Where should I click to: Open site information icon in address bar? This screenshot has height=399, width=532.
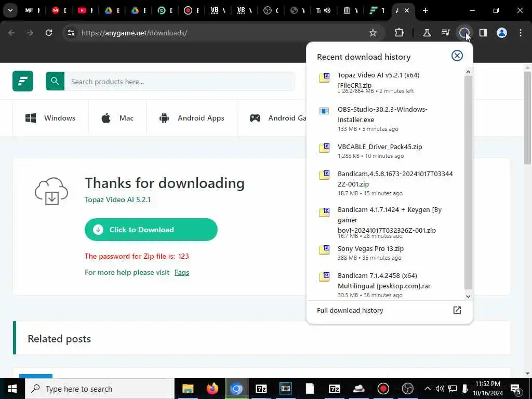tap(71, 33)
